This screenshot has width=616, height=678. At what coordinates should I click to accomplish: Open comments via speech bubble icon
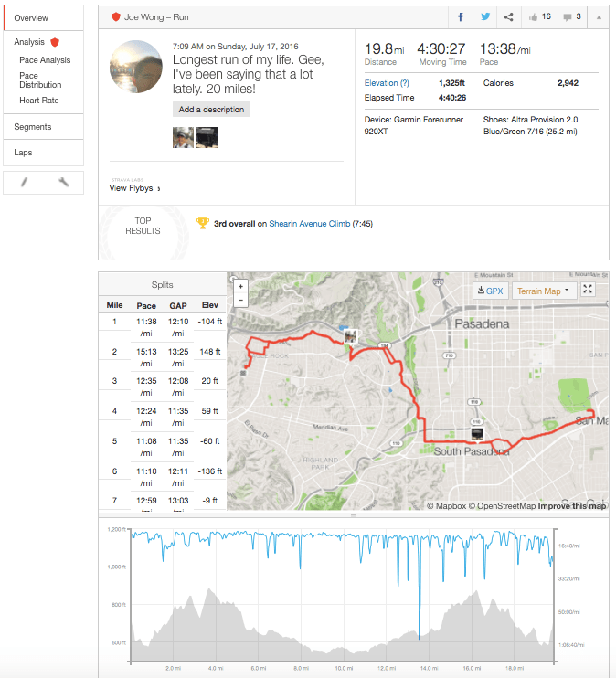[573, 16]
